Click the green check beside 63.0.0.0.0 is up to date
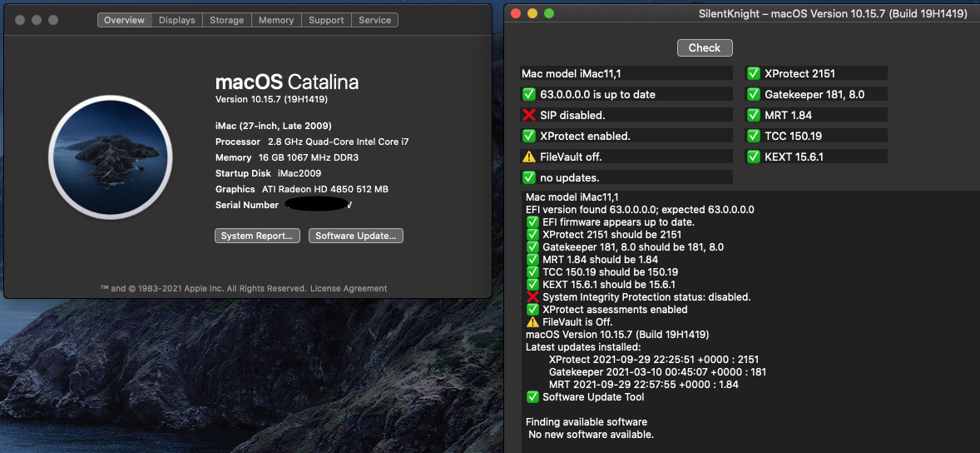The image size is (980, 453). 529,94
